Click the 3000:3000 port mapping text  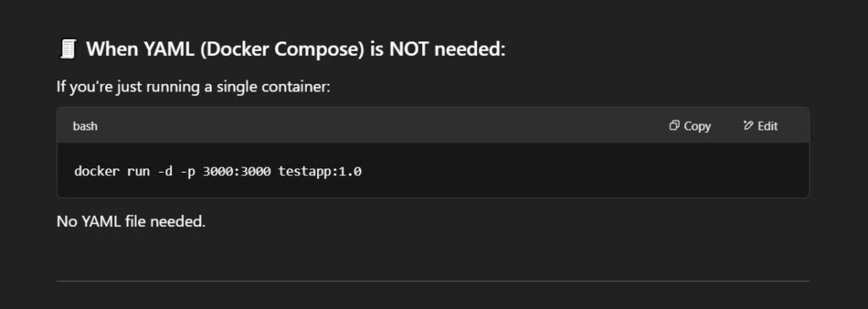236,171
